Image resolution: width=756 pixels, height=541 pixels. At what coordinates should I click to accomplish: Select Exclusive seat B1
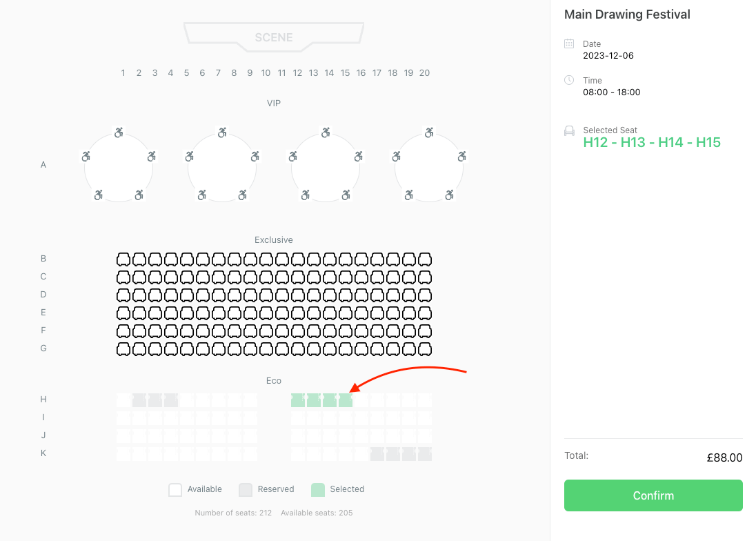(x=123, y=259)
